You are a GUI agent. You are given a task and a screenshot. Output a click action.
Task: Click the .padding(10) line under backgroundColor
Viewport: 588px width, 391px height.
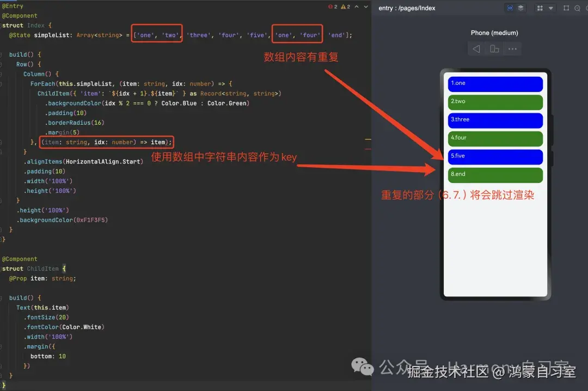coord(66,113)
